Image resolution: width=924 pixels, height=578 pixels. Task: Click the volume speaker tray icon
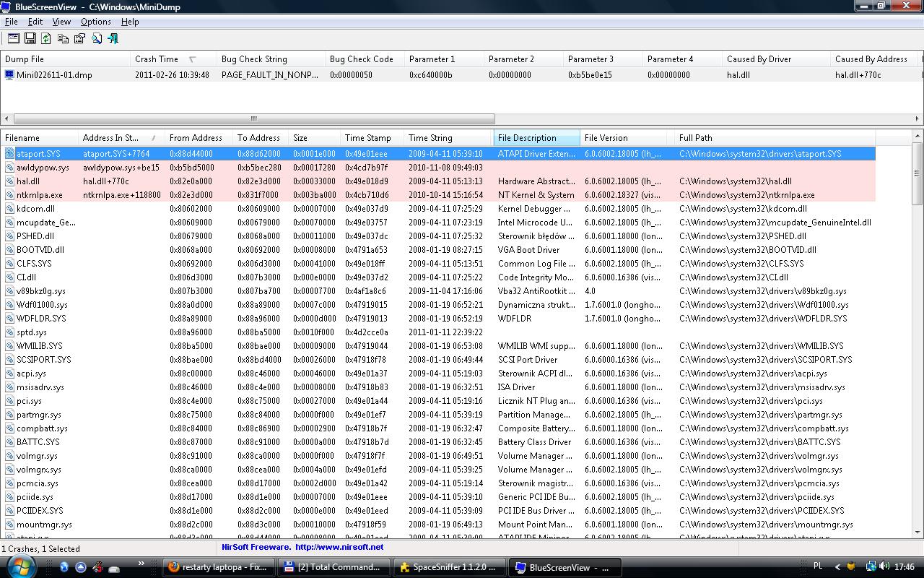[x=884, y=567]
